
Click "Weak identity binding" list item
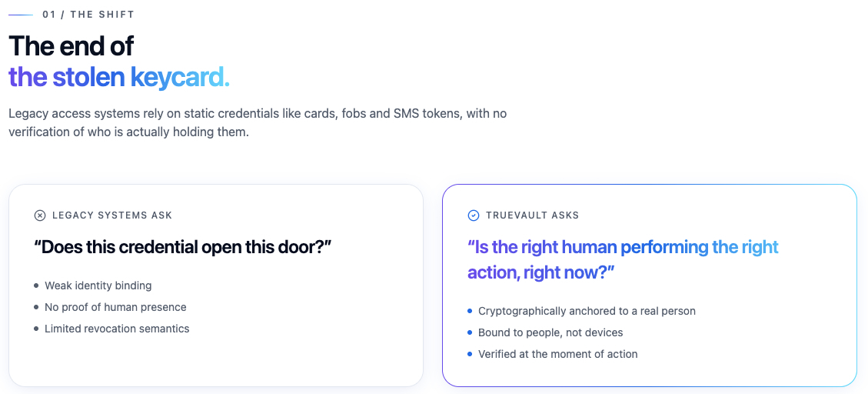click(x=98, y=285)
